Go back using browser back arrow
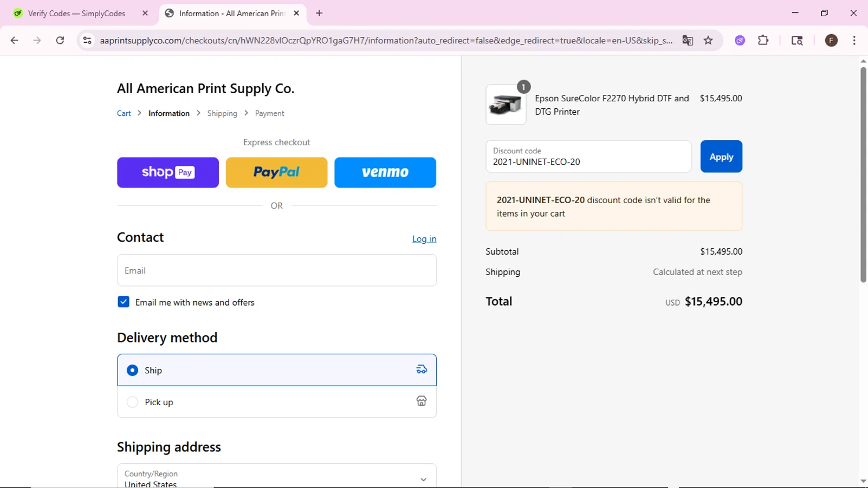 pyautogui.click(x=14, y=41)
